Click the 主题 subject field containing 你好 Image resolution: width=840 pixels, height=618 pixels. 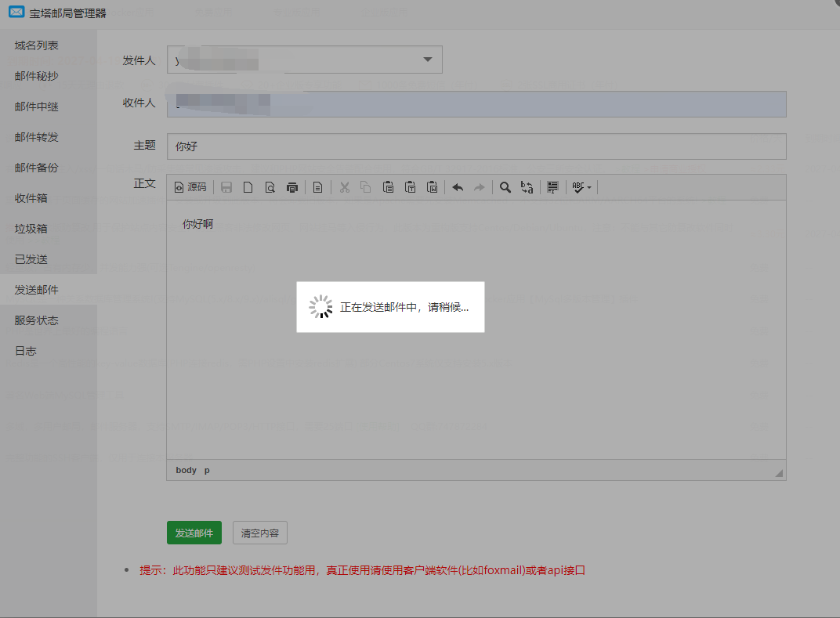point(476,146)
